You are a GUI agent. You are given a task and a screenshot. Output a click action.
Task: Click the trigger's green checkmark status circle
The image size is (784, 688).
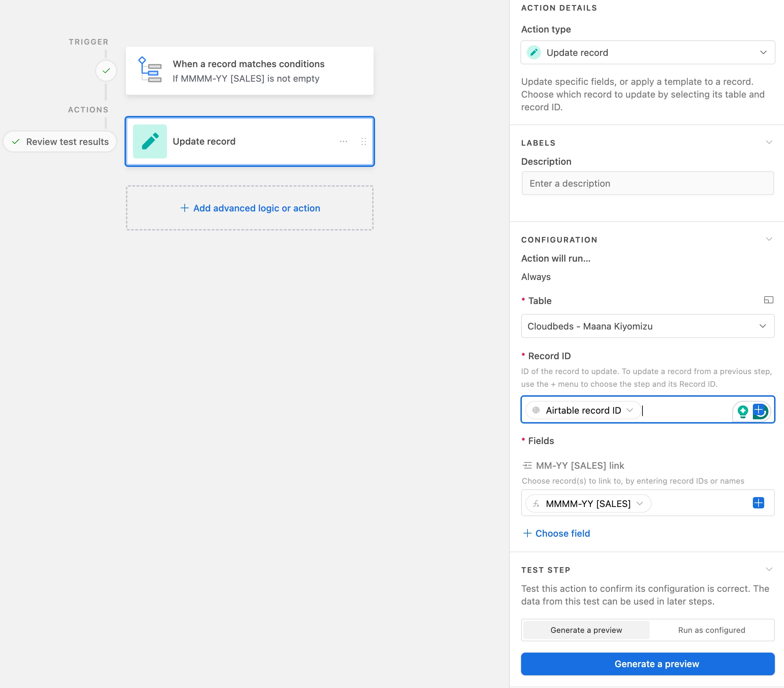106,70
